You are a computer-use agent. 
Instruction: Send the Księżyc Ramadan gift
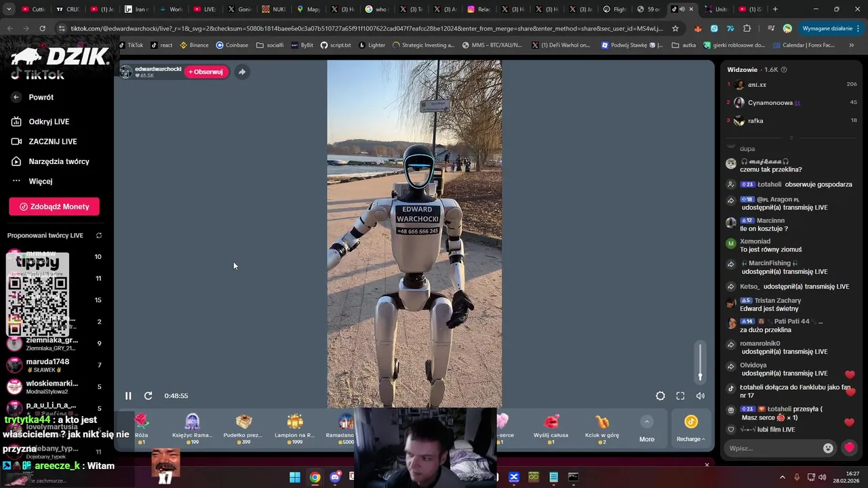coord(193,428)
